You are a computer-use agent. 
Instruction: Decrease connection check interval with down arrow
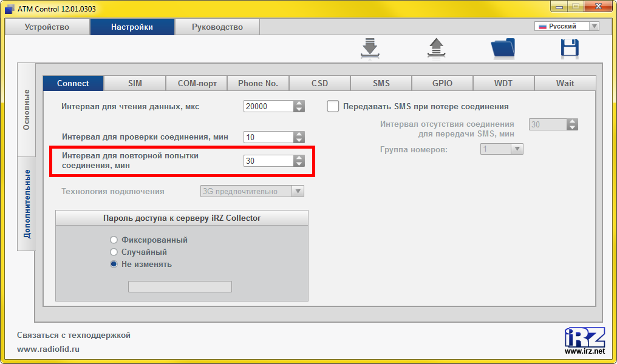pyautogui.click(x=299, y=140)
